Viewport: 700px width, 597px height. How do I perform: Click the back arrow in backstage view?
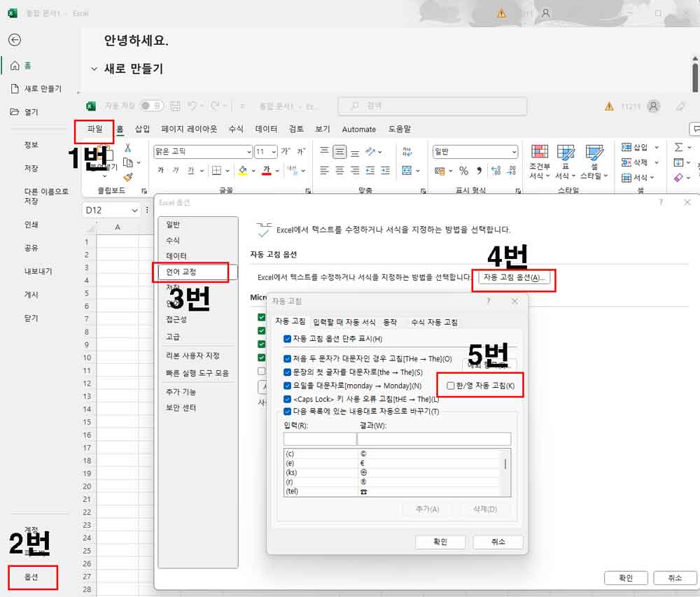pos(15,40)
